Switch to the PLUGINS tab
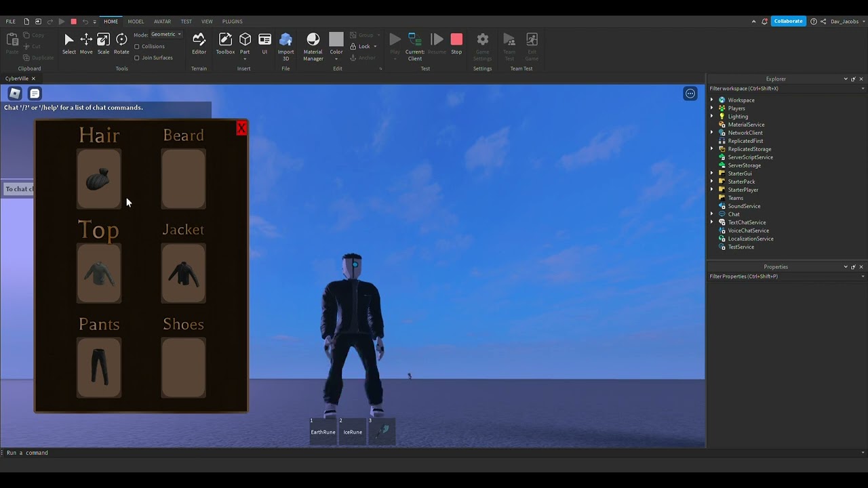The width and height of the screenshot is (868, 488). [x=232, y=21]
